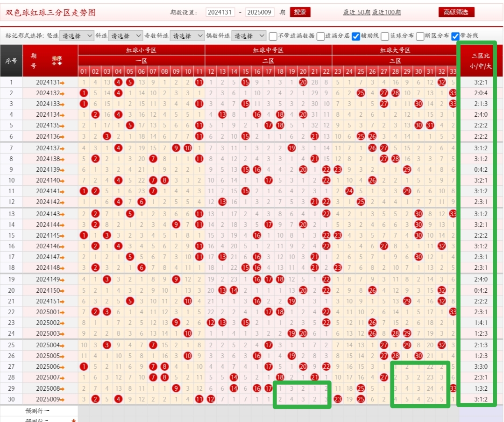Follow the 最近 100期 link
This screenshot has width=504, height=422.
pyautogui.click(x=386, y=12)
